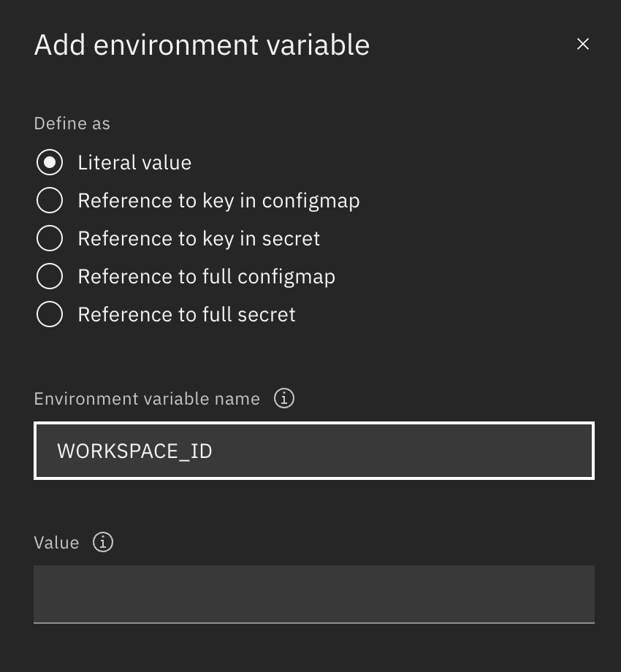Select Reference to key in secret radio

[x=50, y=238]
